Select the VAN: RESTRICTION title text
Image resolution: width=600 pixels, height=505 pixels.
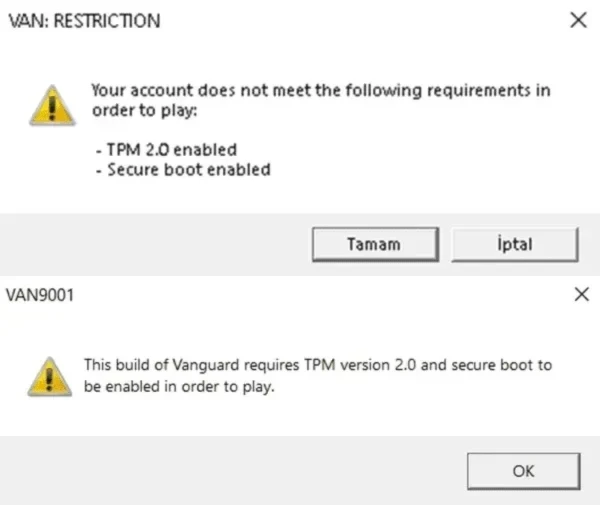point(84,21)
